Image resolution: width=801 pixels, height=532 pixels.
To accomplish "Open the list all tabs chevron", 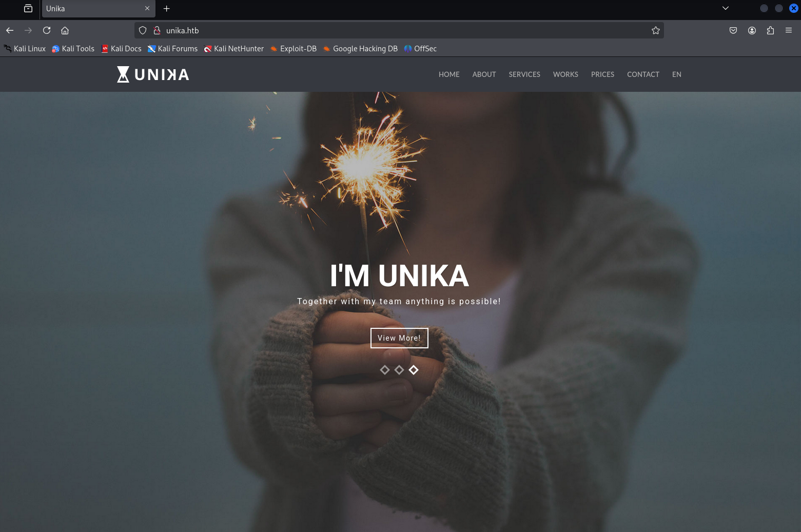I will [725, 8].
